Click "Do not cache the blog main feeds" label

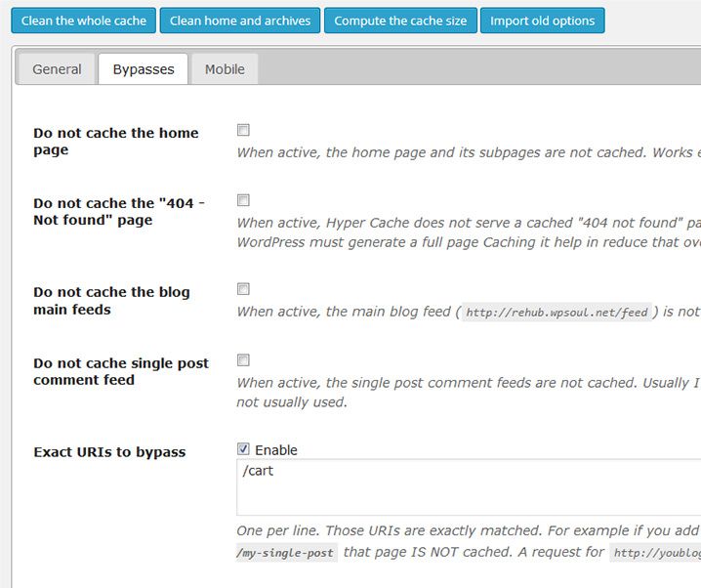pyautogui.click(x=111, y=301)
